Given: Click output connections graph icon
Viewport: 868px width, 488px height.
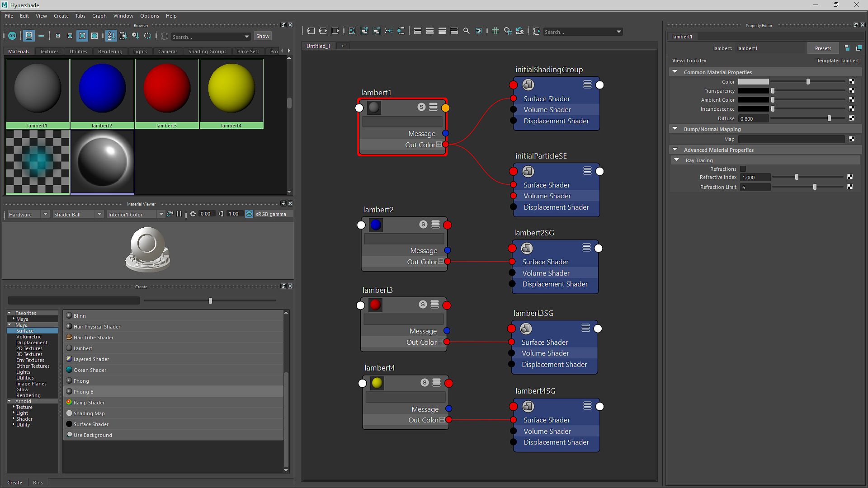Looking at the screenshot, I should click(x=335, y=31).
